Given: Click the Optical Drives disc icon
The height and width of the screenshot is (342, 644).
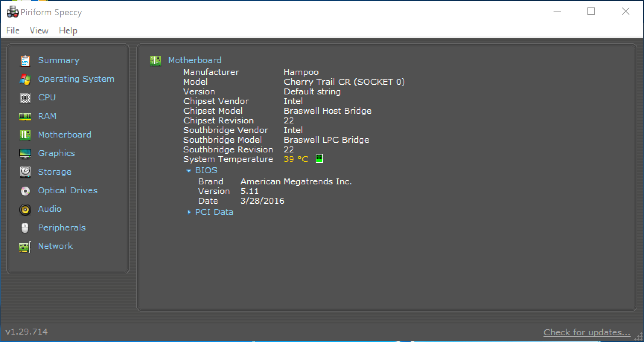Looking at the screenshot, I should coord(25,191).
